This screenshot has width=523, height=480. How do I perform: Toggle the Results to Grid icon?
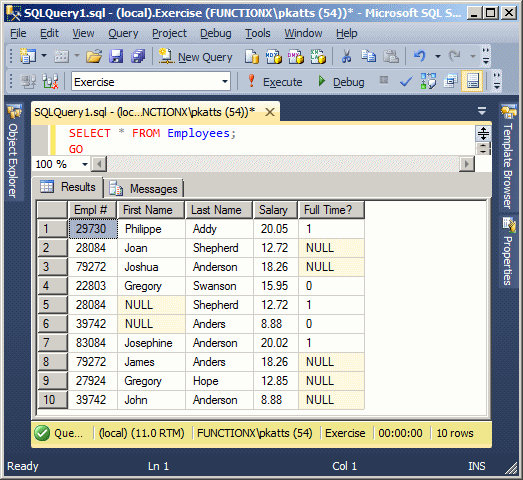click(472, 81)
